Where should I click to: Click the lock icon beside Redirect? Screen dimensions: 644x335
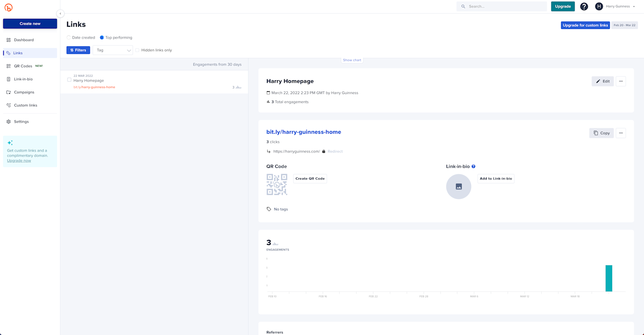(x=324, y=151)
